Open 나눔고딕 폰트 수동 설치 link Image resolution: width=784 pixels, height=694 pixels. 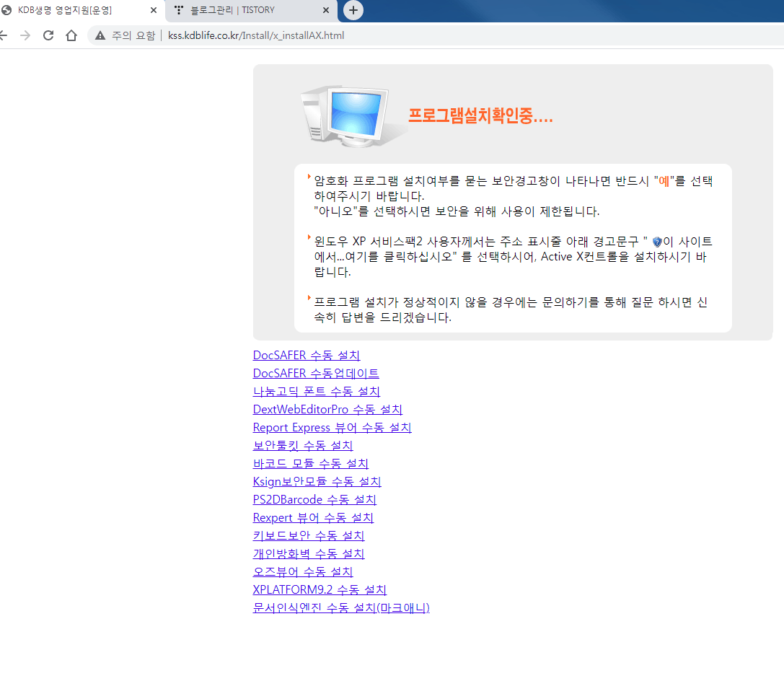click(317, 392)
